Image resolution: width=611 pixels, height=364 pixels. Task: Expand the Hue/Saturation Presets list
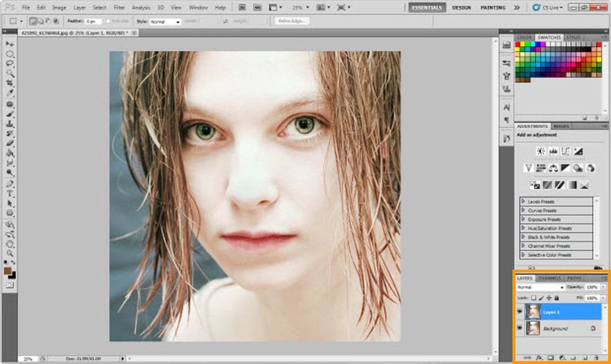[x=523, y=228]
